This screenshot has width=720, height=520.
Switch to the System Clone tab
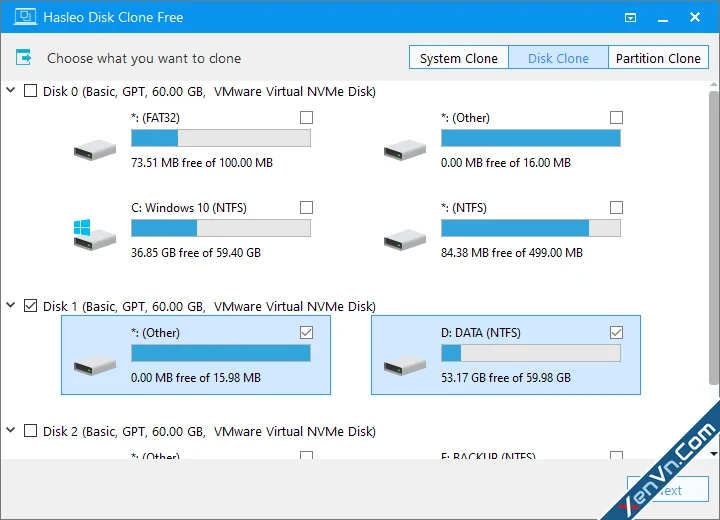click(x=459, y=58)
